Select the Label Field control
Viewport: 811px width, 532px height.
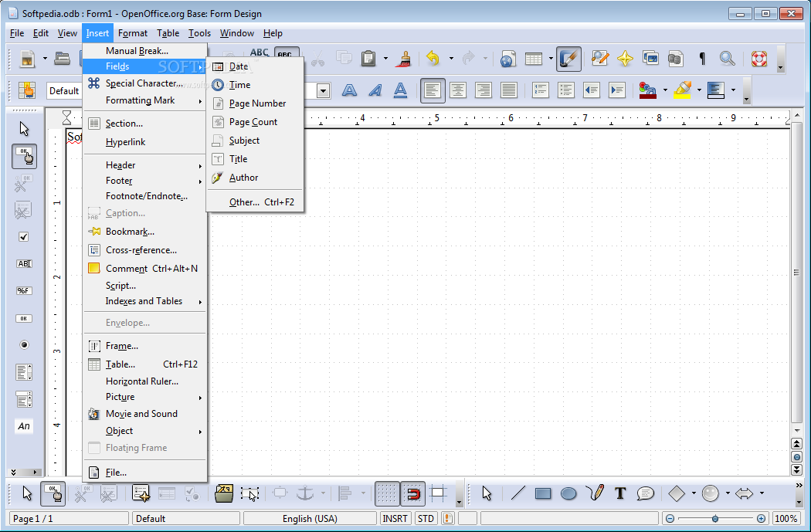pos(24,426)
